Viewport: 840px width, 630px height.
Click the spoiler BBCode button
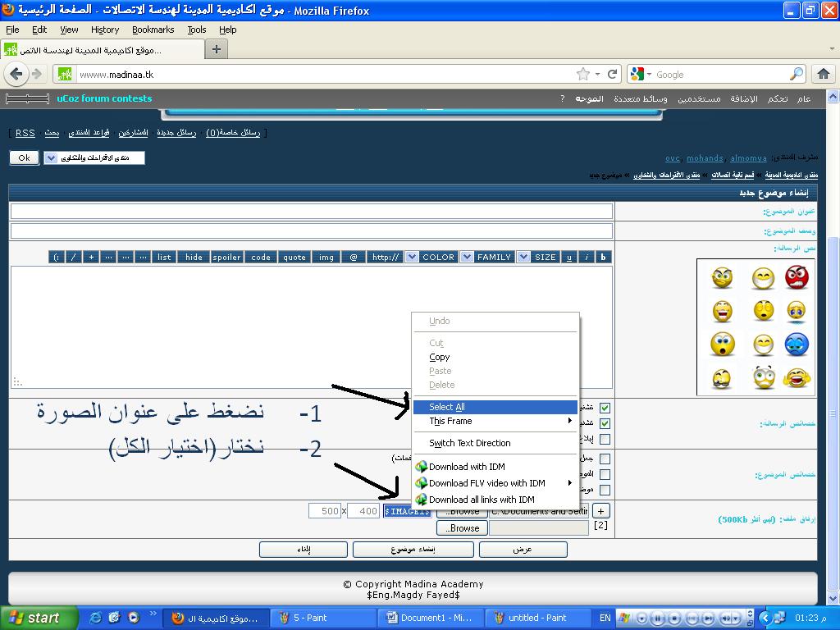pyautogui.click(x=226, y=257)
